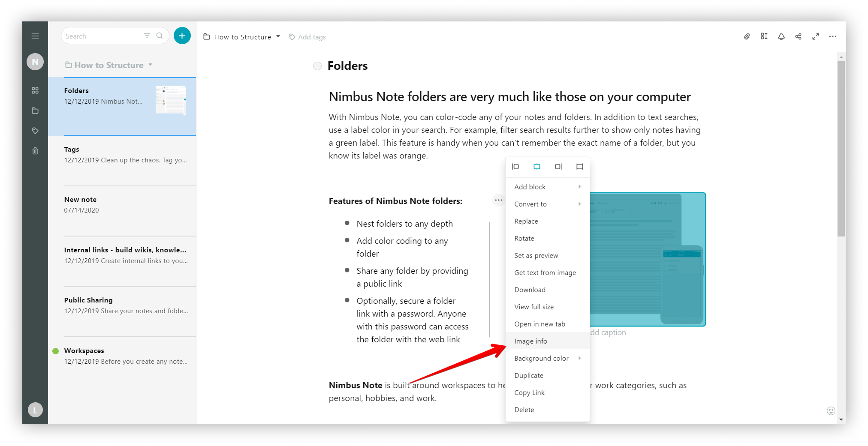
Task: Click the Add tags icon
Action: [x=292, y=37]
